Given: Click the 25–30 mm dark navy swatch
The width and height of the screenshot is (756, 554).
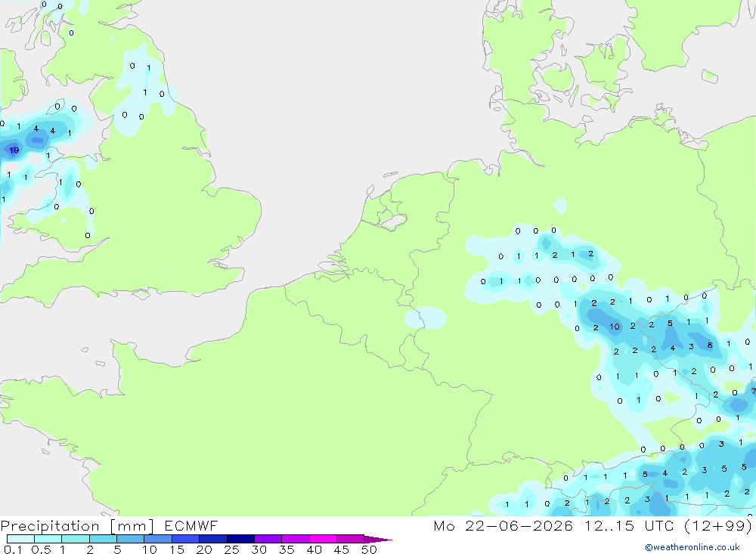Looking at the screenshot, I should pyautogui.click(x=240, y=539).
